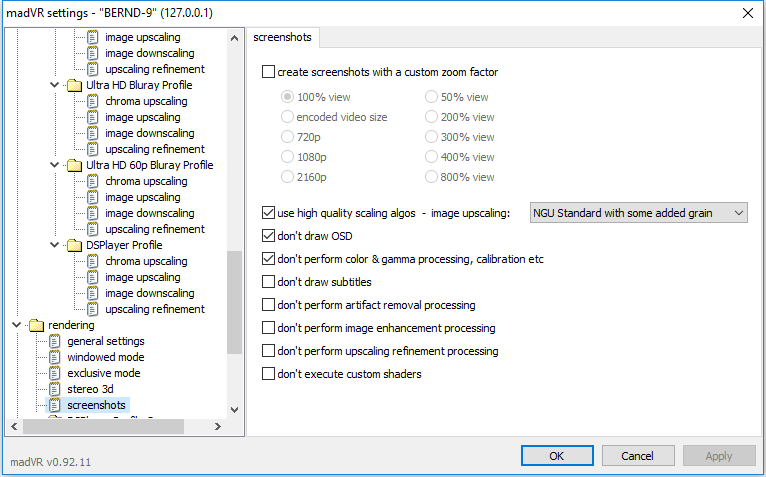
Task: Select the 50% view radio button
Action: pos(431,97)
